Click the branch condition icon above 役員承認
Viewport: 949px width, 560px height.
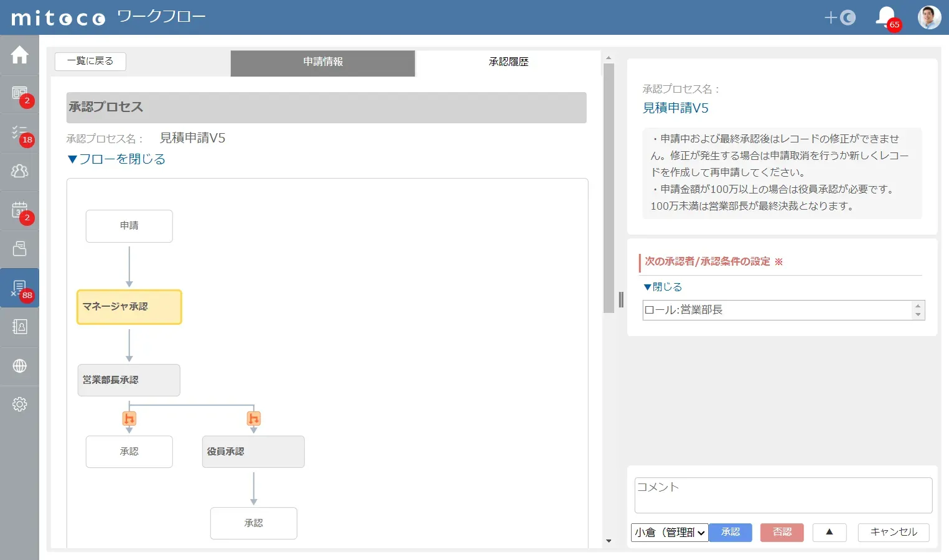click(x=254, y=419)
